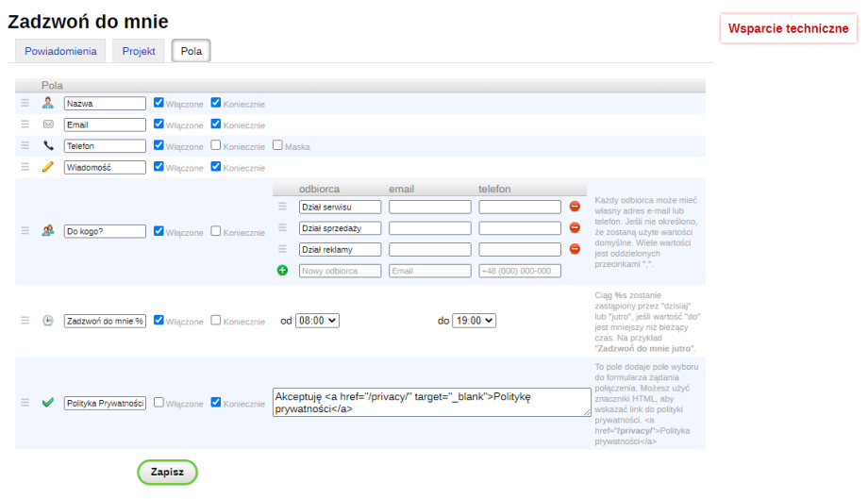Viewport: 868px width, 499px height.
Task: Click the pencil icon next to Wiadomość
Action: point(48,167)
